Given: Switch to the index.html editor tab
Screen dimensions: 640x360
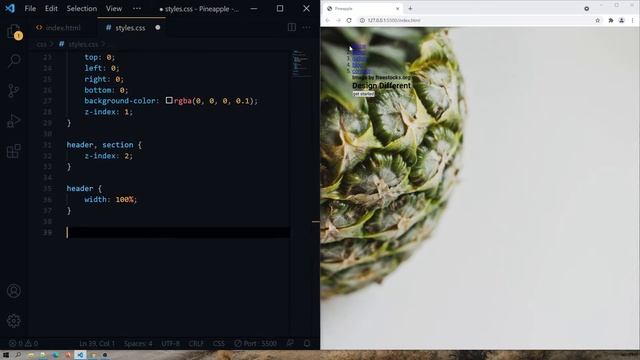Looking at the screenshot, I should [58, 28].
